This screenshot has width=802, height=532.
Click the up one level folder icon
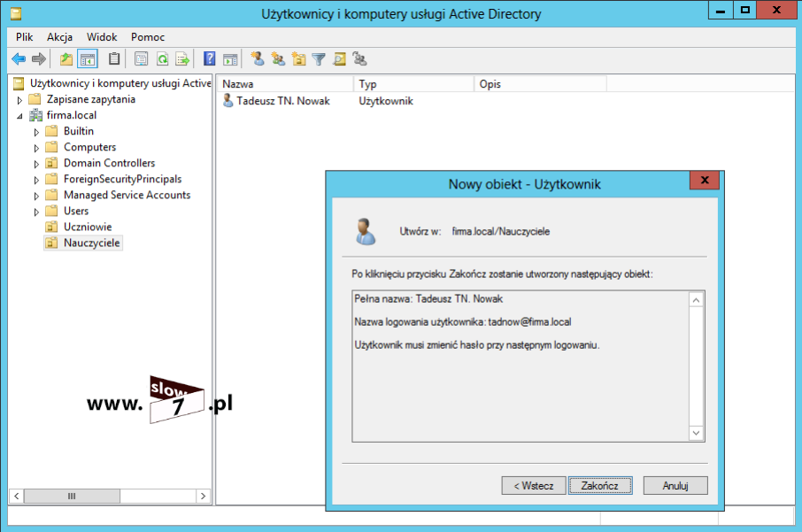pyautogui.click(x=66, y=59)
